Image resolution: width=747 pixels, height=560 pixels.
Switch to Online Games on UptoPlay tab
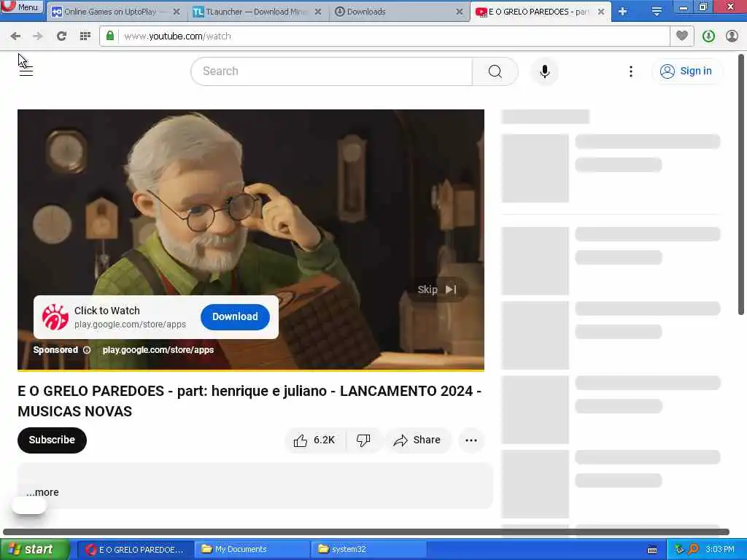point(116,12)
